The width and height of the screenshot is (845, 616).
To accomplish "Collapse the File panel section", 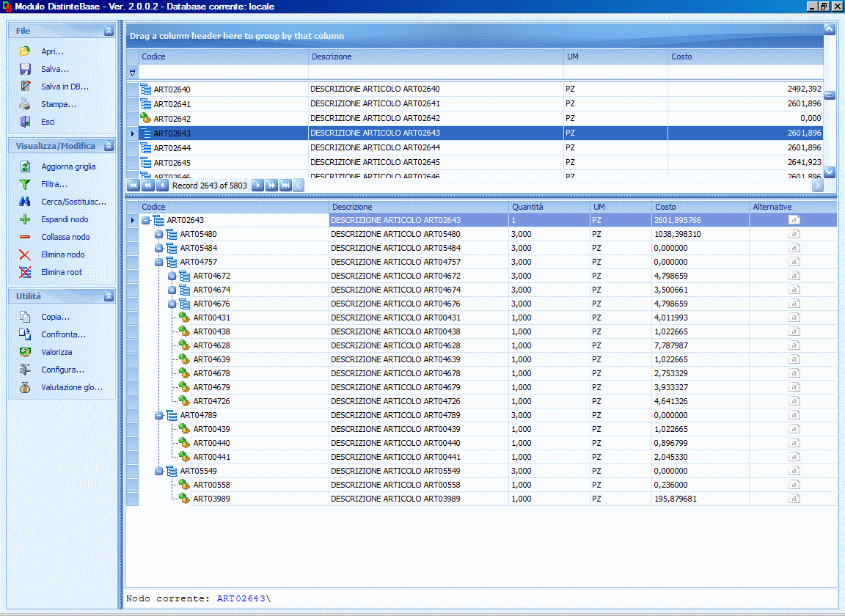I will click(x=109, y=31).
